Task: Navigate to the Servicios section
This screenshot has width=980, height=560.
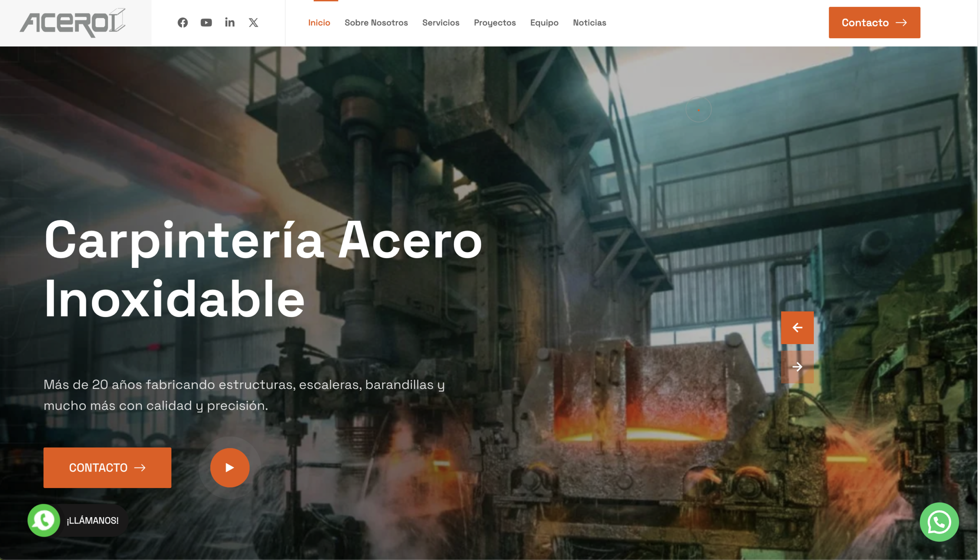Action: point(440,23)
